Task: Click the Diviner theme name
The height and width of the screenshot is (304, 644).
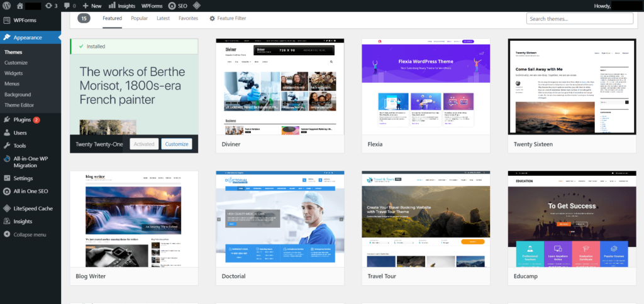Action: [231, 144]
